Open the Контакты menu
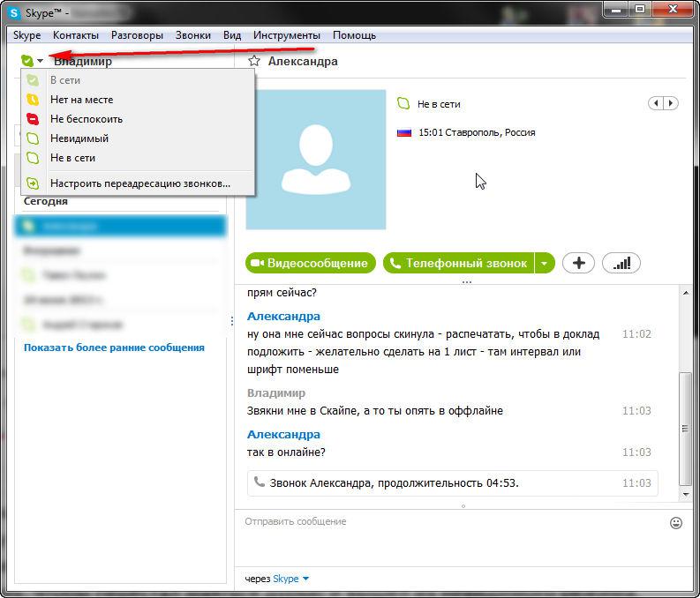This screenshot has height=598, width=700. point(75,35)
